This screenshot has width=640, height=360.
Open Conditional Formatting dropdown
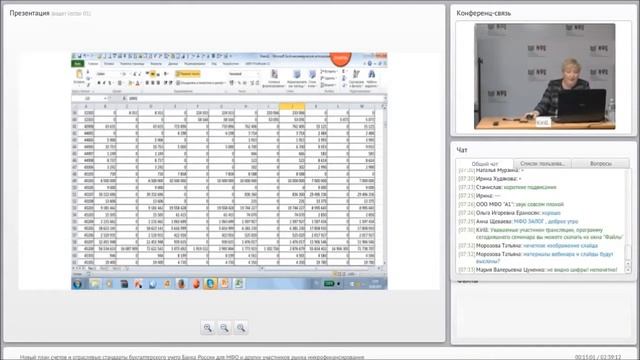click(x=274, y=79)
